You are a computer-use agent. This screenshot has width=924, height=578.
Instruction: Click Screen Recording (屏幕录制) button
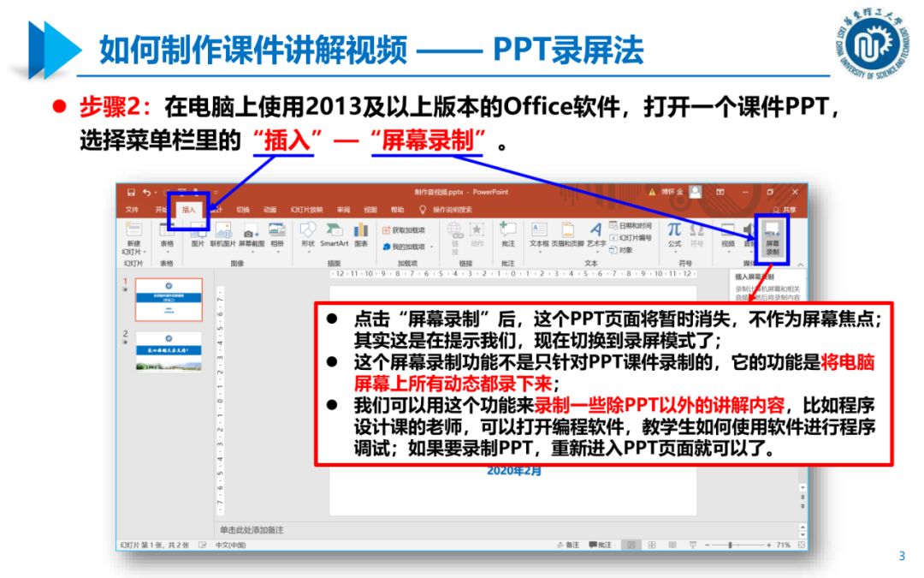772,239
